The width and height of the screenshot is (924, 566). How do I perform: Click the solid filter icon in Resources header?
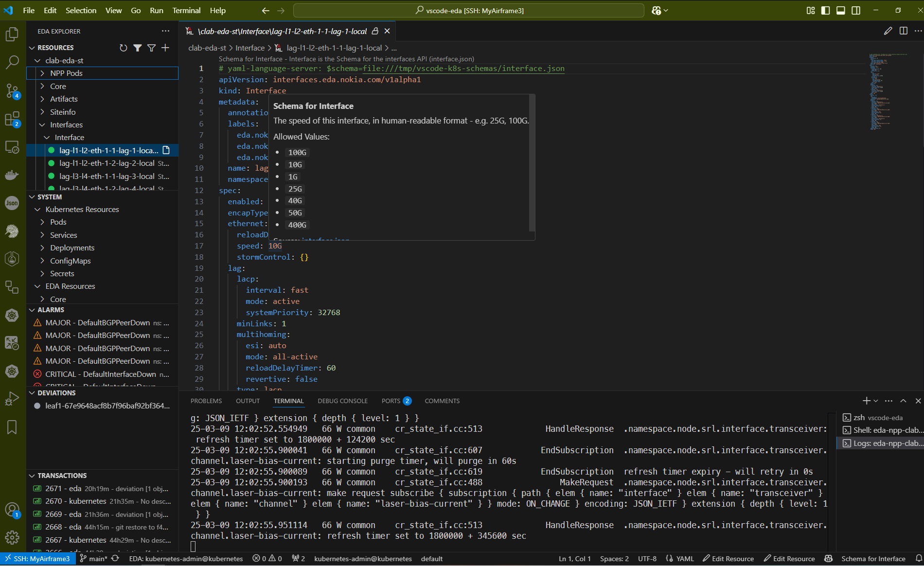pyautogui.click(x=138, y=48)
